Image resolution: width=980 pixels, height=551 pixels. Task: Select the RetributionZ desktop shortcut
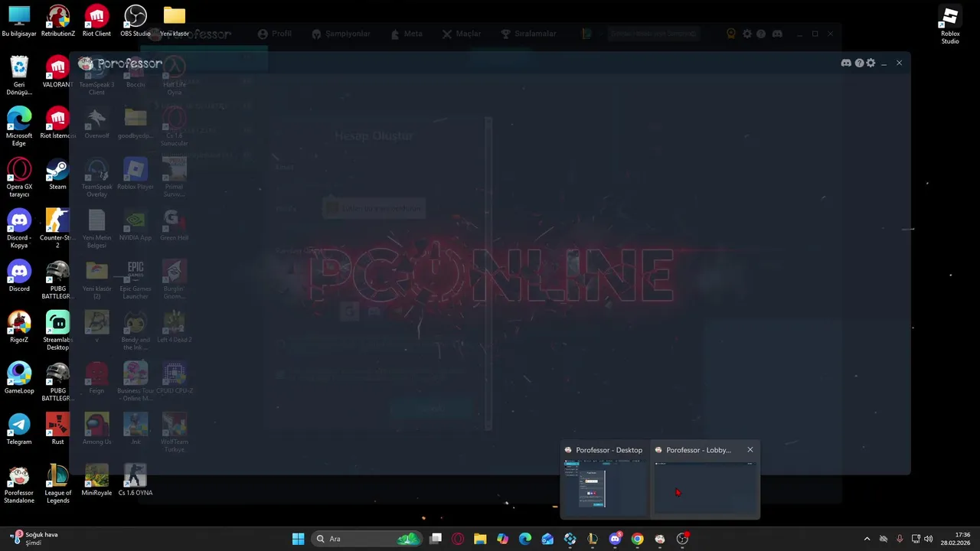[58, 21]
